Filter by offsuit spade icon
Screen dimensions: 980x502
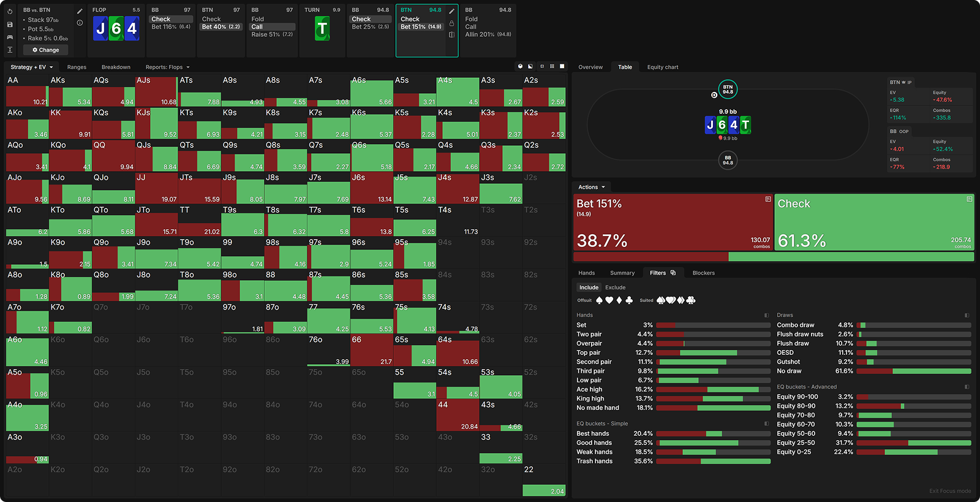point(599,300)
